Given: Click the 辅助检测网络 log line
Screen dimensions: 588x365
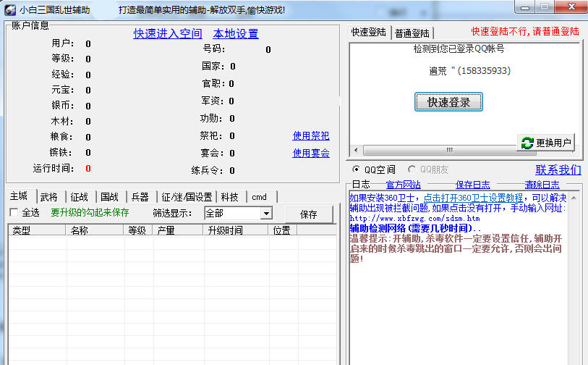Looking at the screenshot, I should click(414, 228).
